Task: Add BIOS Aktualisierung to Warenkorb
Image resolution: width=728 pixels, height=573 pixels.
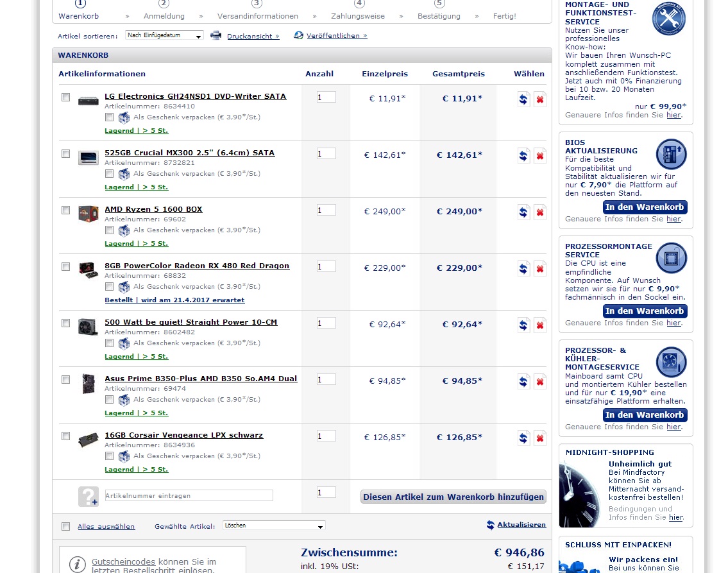Action: pos(645,207)
